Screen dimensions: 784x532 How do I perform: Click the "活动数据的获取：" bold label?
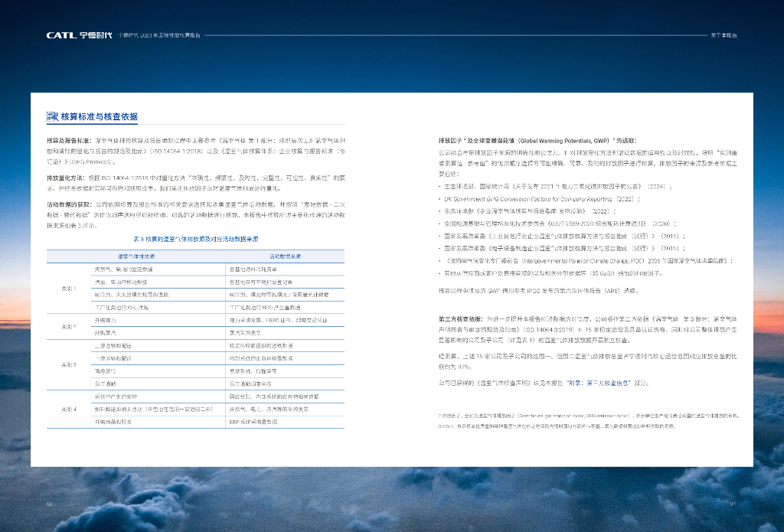pos(70,204)
